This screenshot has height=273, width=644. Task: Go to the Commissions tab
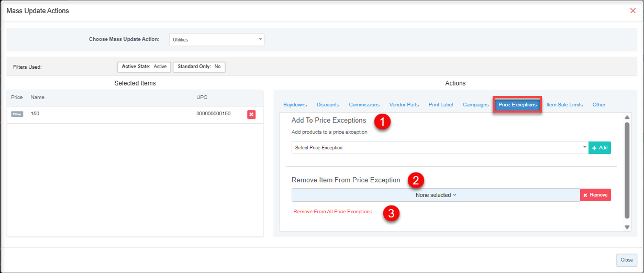click(x=364, y=105)
